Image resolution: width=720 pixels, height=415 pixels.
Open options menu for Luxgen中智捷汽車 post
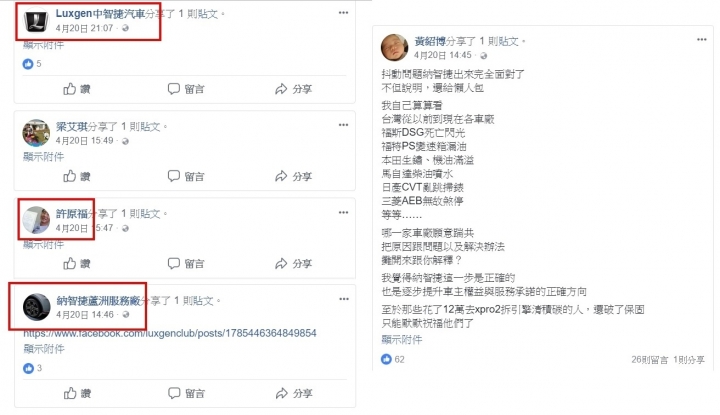tap(343, 13)
